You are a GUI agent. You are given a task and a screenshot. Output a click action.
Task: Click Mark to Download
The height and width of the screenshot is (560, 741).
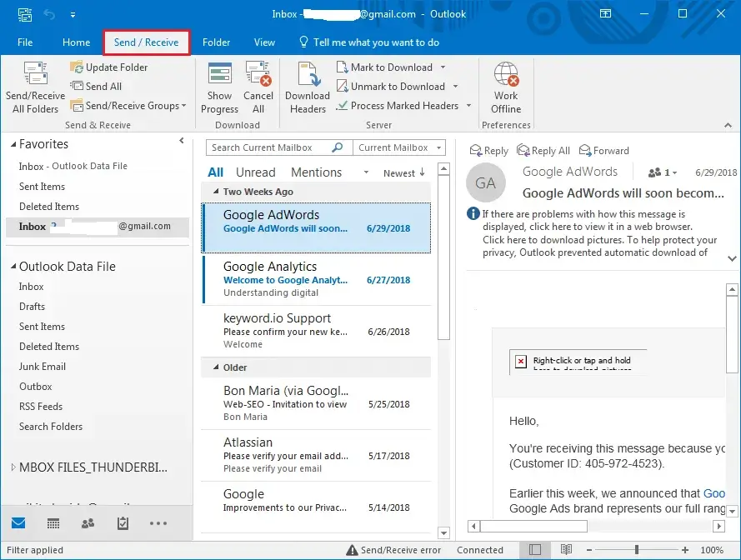(385, 67)
